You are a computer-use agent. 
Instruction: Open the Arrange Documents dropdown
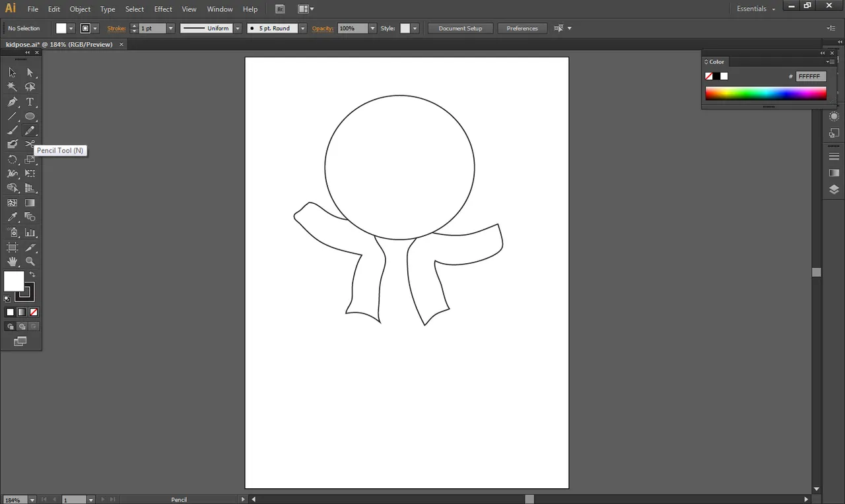[306, 9]
